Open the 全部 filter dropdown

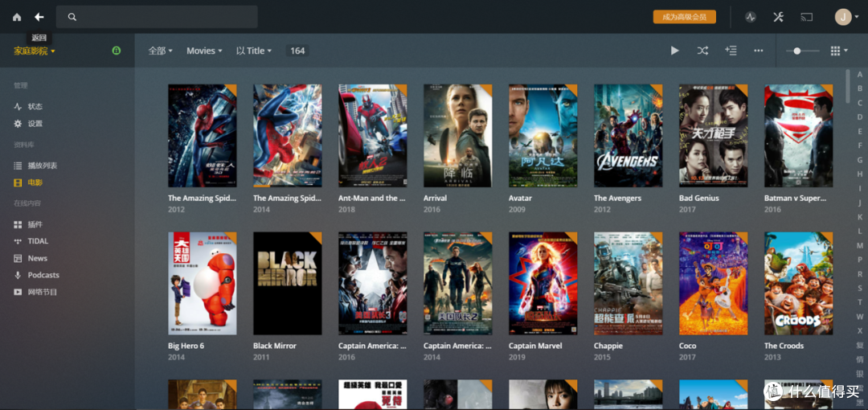(161, 51)
